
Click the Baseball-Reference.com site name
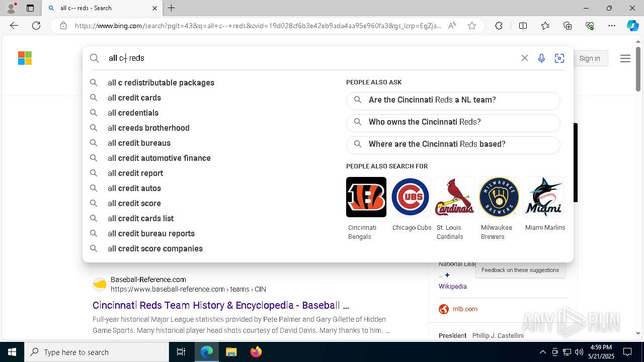[148, 280]
